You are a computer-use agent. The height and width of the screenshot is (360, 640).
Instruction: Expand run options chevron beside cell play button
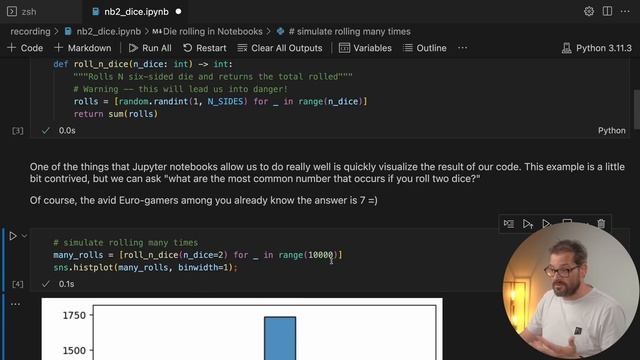click(x=24, y=236)
